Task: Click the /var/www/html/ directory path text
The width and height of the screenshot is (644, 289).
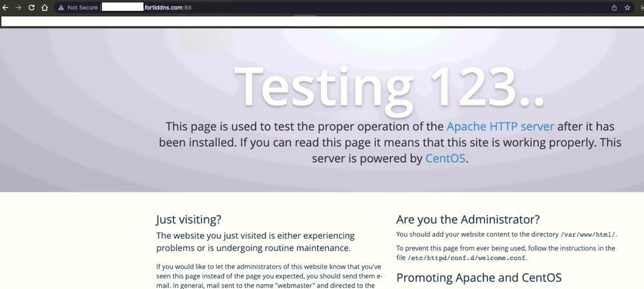Action: click(x=589, y=234)
